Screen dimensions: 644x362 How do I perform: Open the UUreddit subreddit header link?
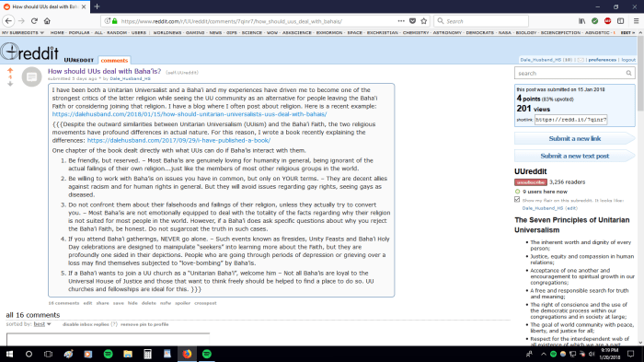tap(79, 60)
